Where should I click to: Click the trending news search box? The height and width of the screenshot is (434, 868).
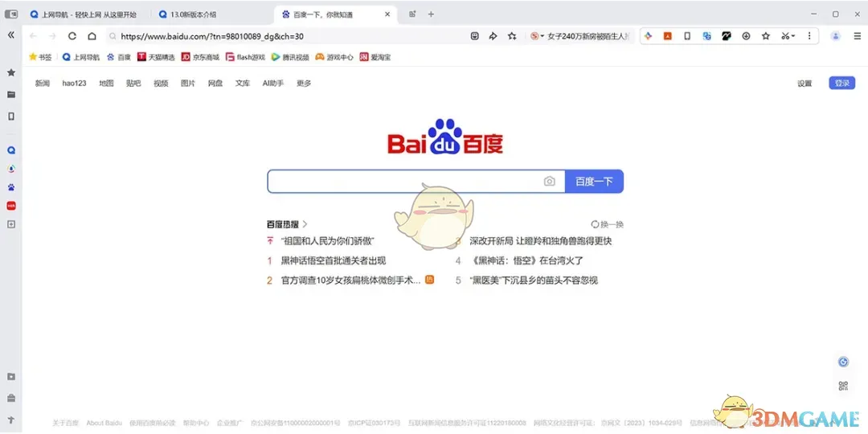click(x=589, y=36)
